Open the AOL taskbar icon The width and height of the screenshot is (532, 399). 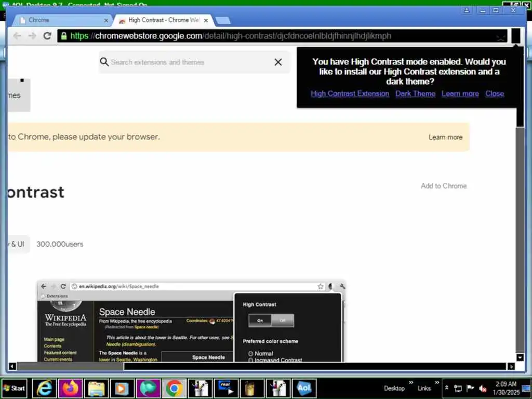(x=304, y=388)
